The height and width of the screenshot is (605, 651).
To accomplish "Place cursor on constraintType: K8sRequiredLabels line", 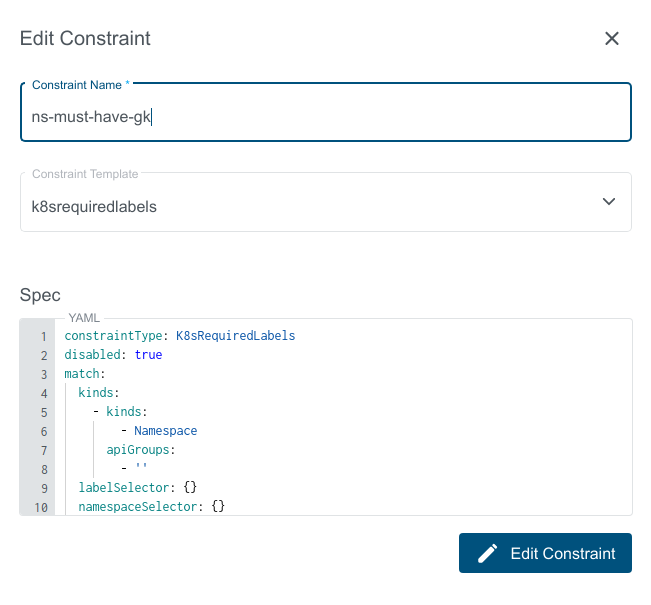I will pyautogui.click(x=180, y=336).
